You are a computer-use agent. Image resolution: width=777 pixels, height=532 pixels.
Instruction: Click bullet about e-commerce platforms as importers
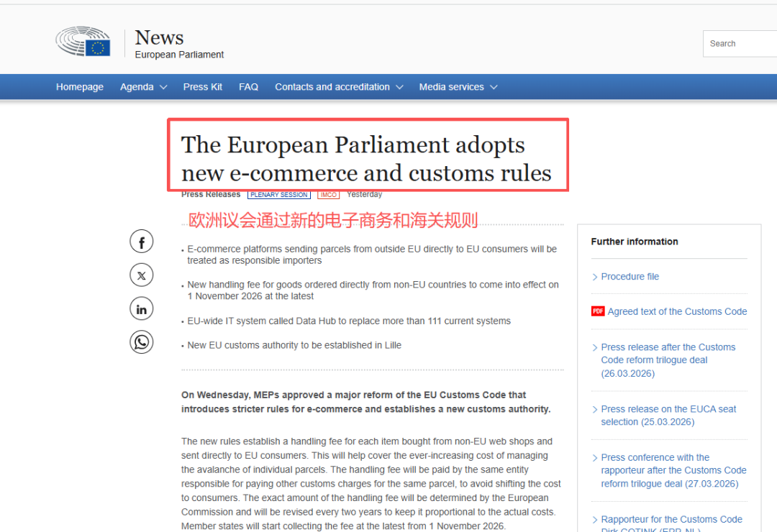pyautogui.click(x=372, y=254)
